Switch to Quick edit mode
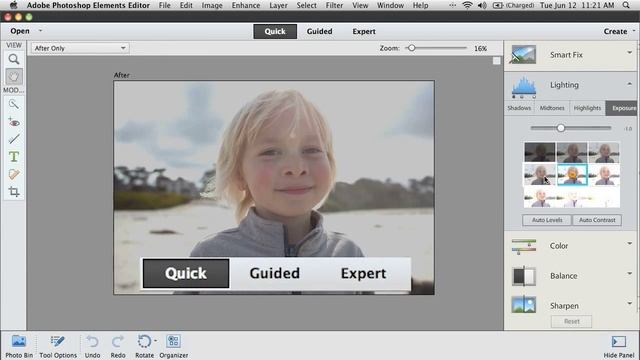The height and width of the screenshot is (360, 640). tap(275, 31)
